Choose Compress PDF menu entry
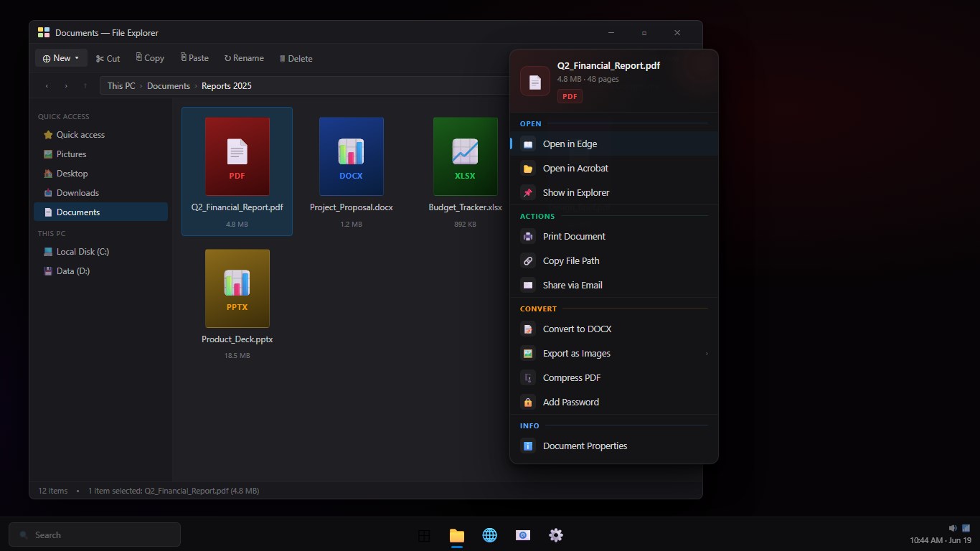Screen dimensions: 980x551 [x=614, y=377]
